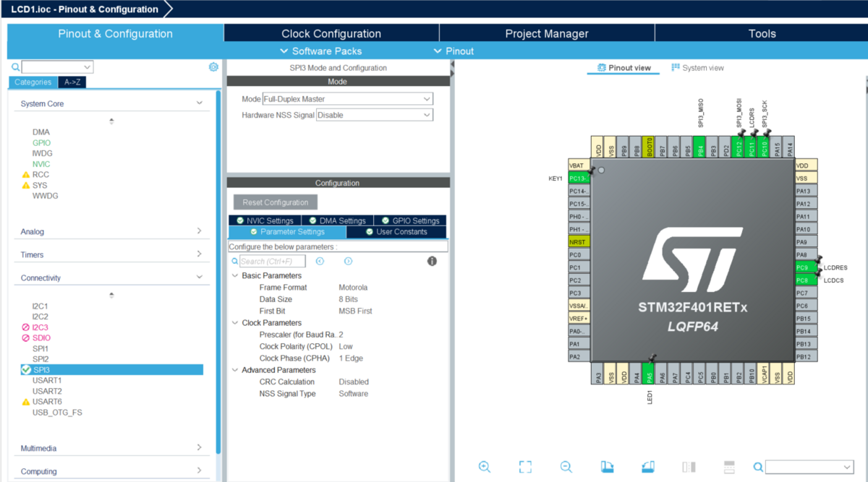868x482 pixels.
Task: Go to the next search match arrow
Action: pyautogui.click(x=348, y=261)
